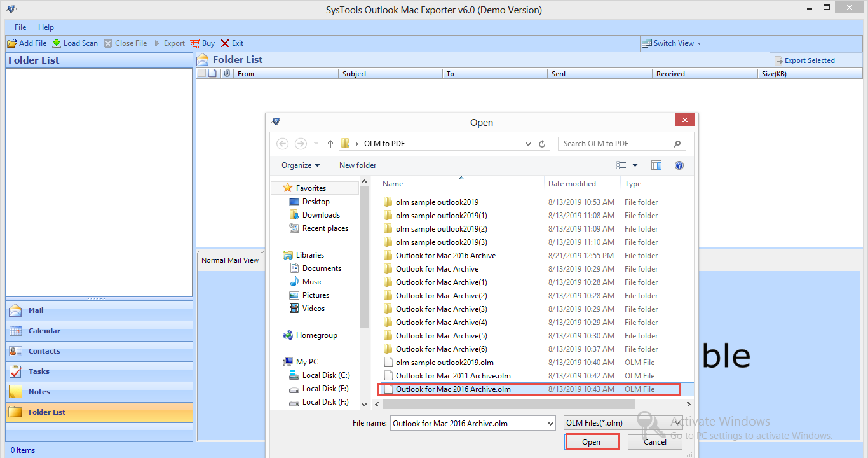Click the attachment paperclip column icon

click(227, 74)
